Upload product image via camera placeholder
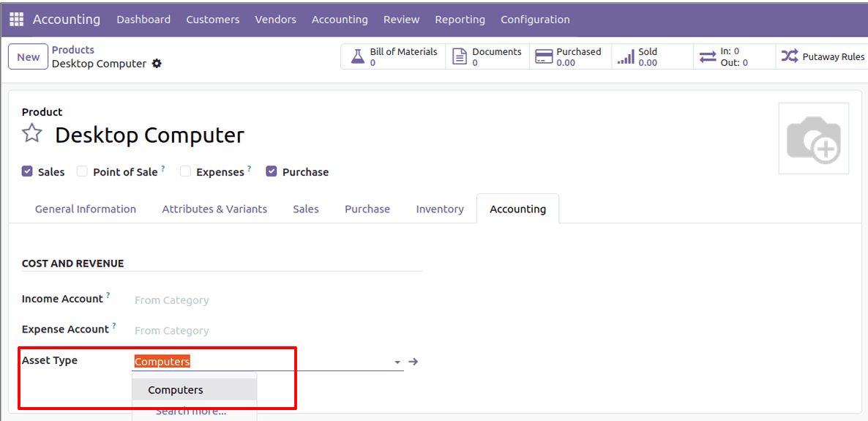This screenshot has height=421, width=868. [x=813, y=138]
